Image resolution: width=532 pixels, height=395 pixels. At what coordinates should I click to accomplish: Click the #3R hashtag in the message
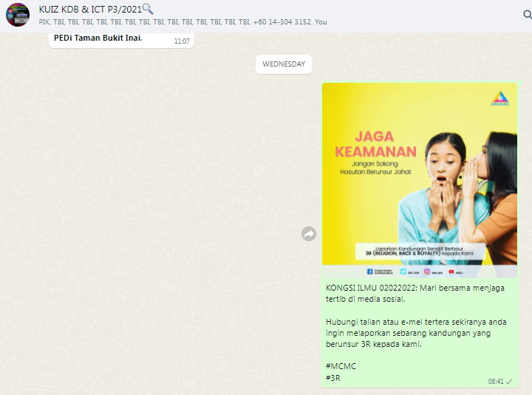pos(333,378)
